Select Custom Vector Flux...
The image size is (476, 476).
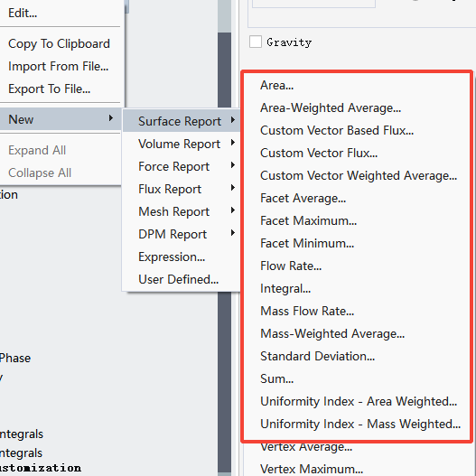click(x=319, y=153)
